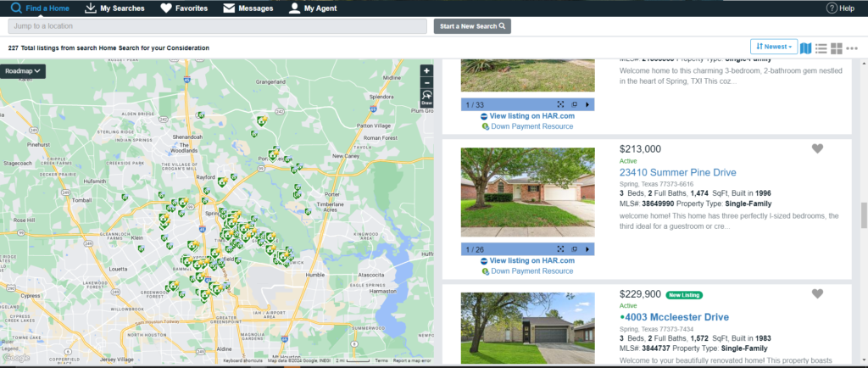Favorite the 23410 Summer Pine Drive listing
This screenshot has height=368, width=868.
coord(817,149)
